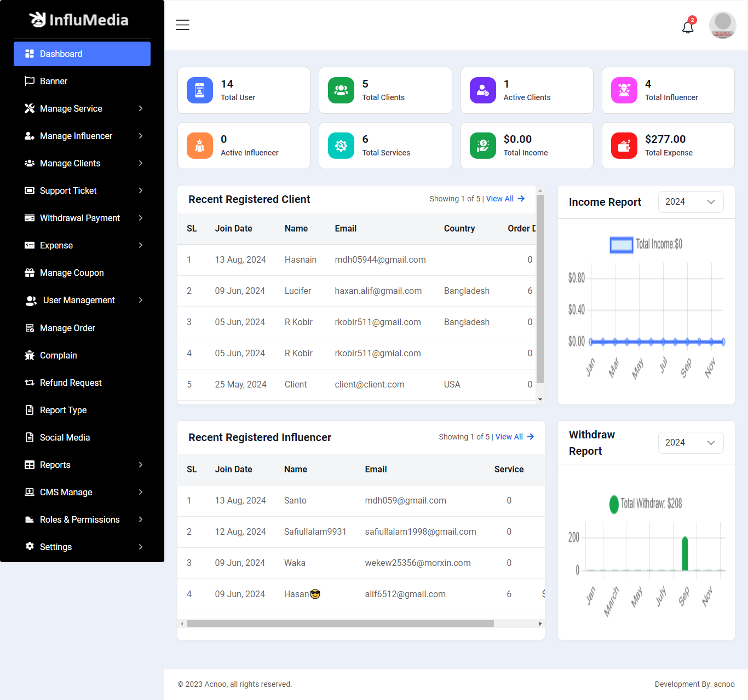
Task: Click the Total Income money icon
Action: tap(482, 146)
